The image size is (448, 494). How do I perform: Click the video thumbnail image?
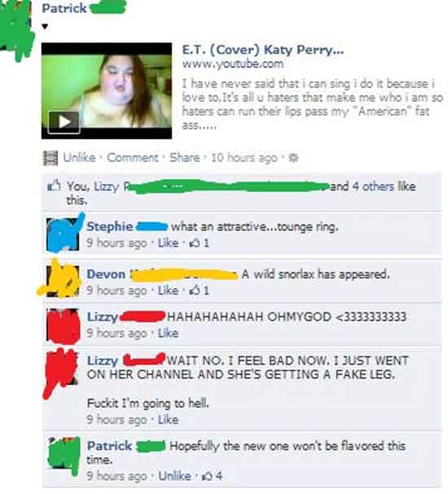107,90
